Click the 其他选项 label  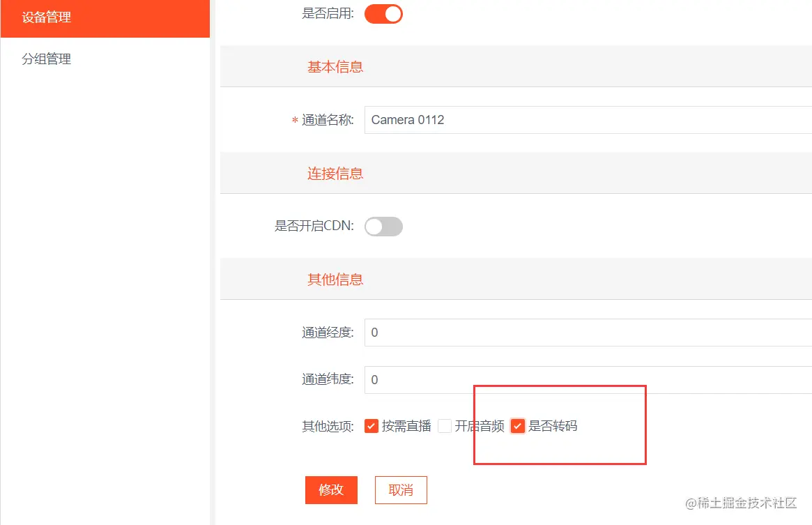pos(328,427)
